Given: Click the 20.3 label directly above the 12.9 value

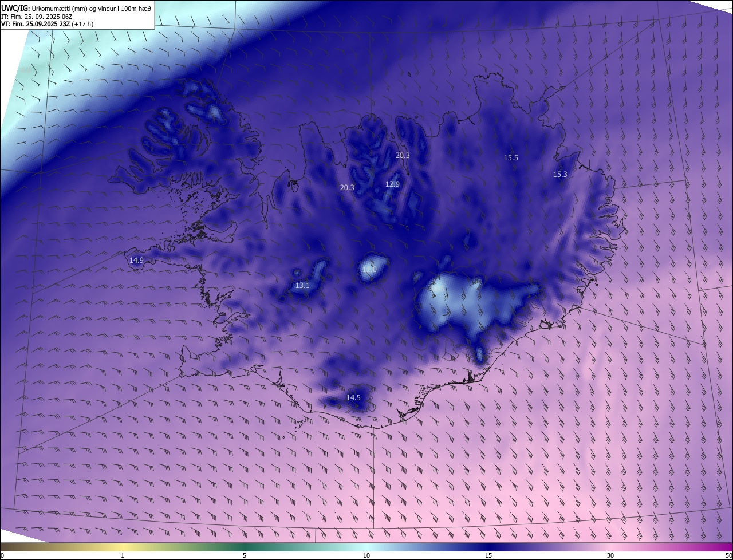Looking at the screenshot, I should click(x=403, y=155).
